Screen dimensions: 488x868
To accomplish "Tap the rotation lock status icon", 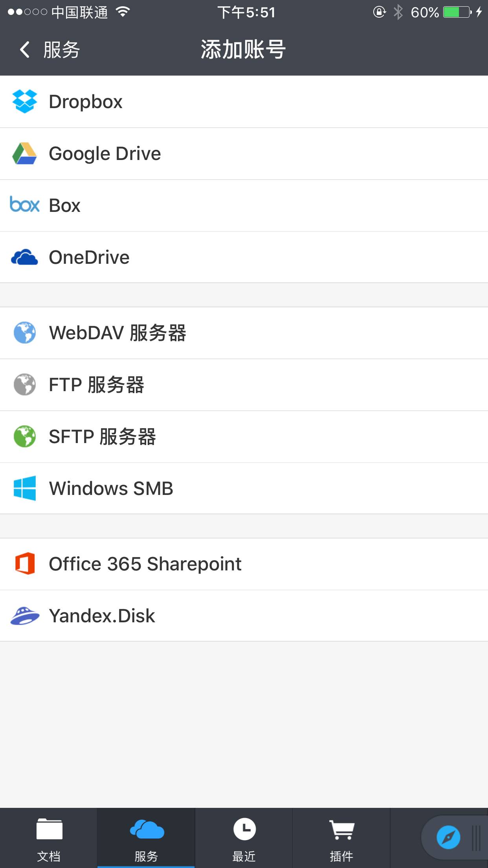I will (x=380, y=12).
